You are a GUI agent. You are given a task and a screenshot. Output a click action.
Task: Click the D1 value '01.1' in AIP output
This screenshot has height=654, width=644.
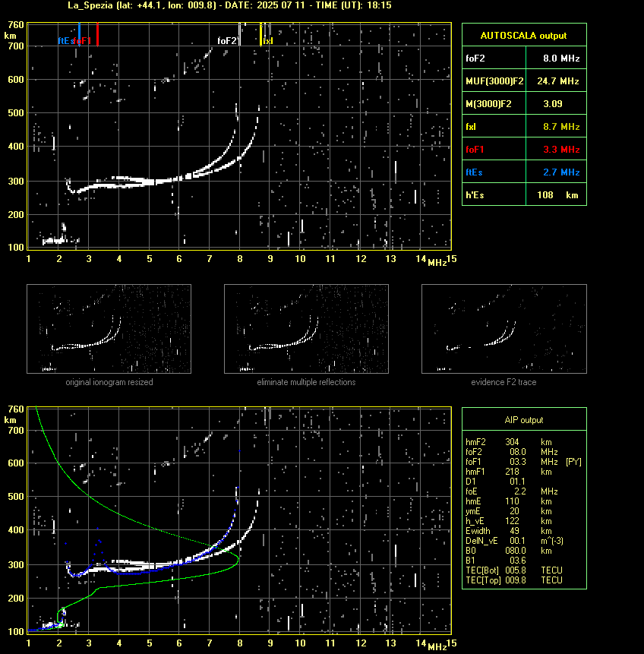point(518,482)
